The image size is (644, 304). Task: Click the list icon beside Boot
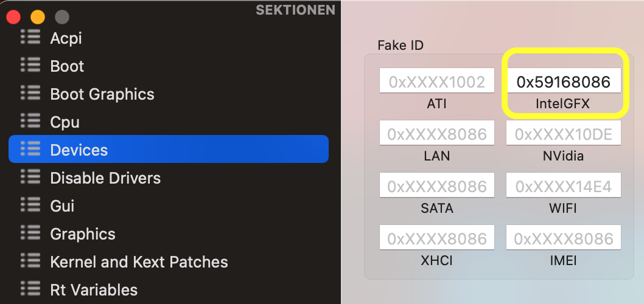coord(30,65)
